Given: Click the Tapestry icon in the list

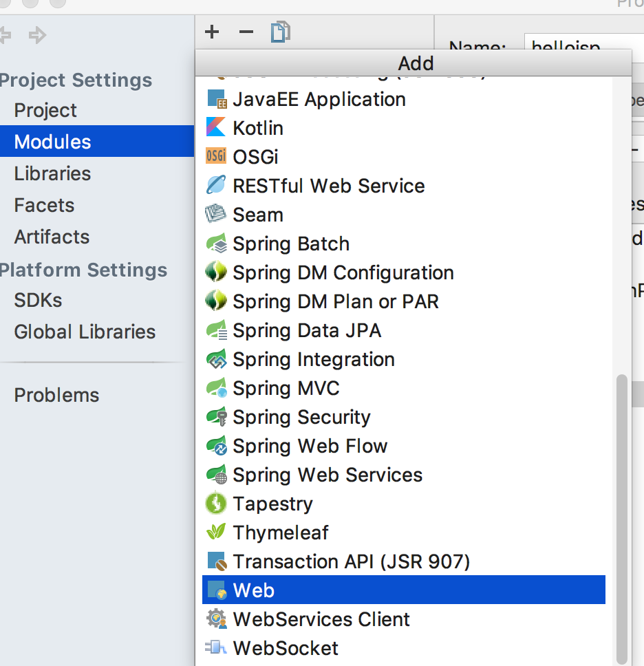Looking at the screenshot, I should [216, 504].
